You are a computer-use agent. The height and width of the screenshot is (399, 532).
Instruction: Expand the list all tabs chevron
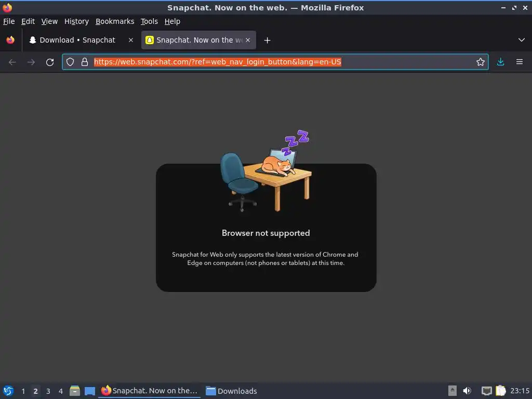pyautogui.click(x=522, y=40)
